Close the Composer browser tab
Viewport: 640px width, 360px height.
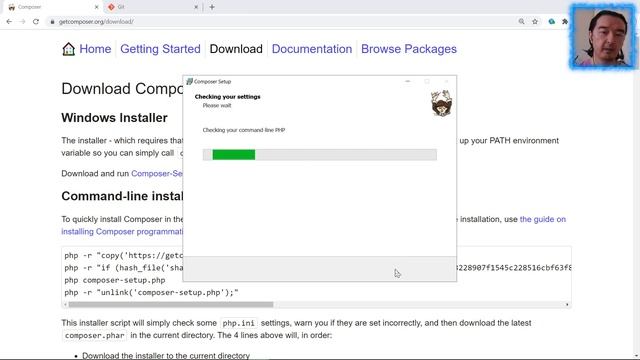pyautogui.click(x=96, y=7)
